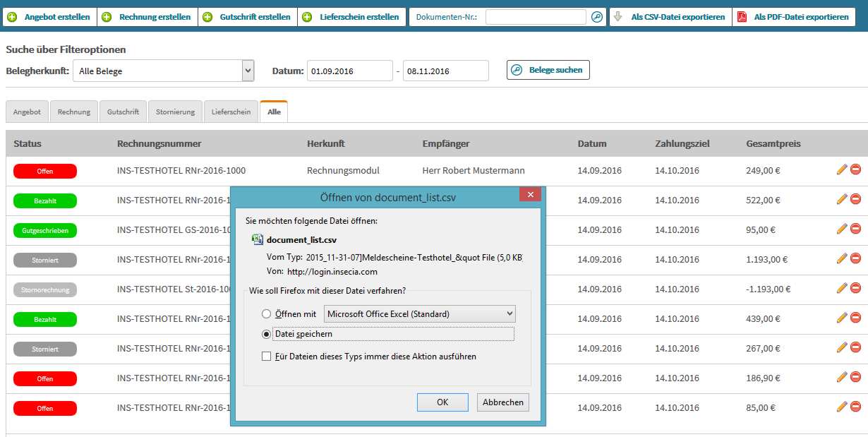Confirm the download dialog with OK

click(x=442, y=402)
